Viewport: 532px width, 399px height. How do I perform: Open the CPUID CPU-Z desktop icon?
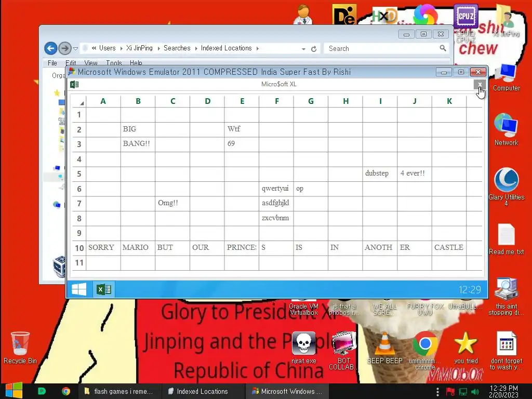tap(465, 23)
